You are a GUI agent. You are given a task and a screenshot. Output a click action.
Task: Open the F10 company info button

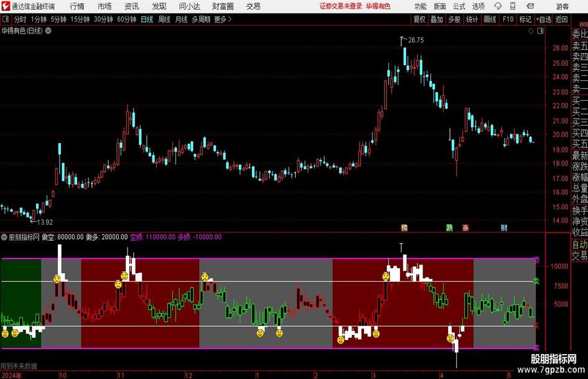click(x=508, y=19)
